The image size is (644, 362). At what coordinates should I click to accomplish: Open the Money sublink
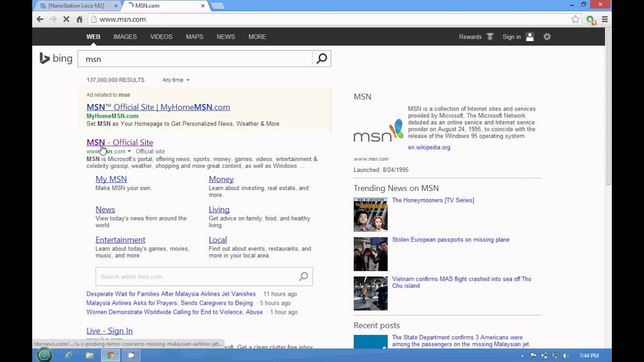(x=221, y=179)
